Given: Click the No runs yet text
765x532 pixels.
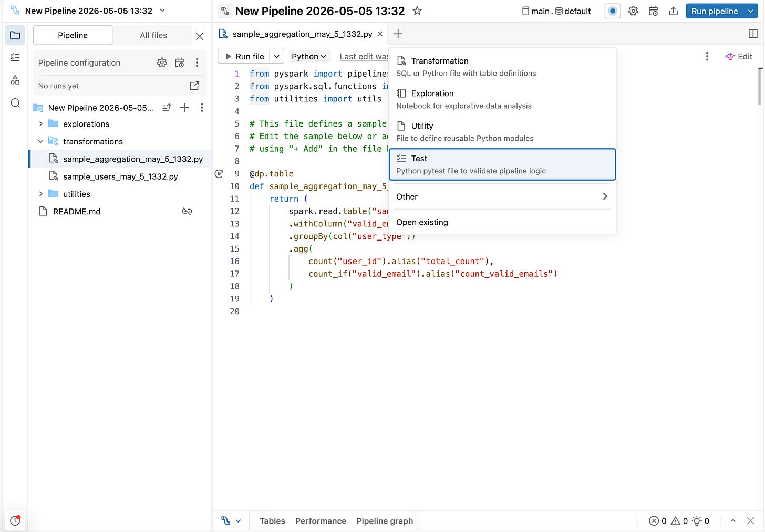Looking at the screenshot, I should pos(58,86).
